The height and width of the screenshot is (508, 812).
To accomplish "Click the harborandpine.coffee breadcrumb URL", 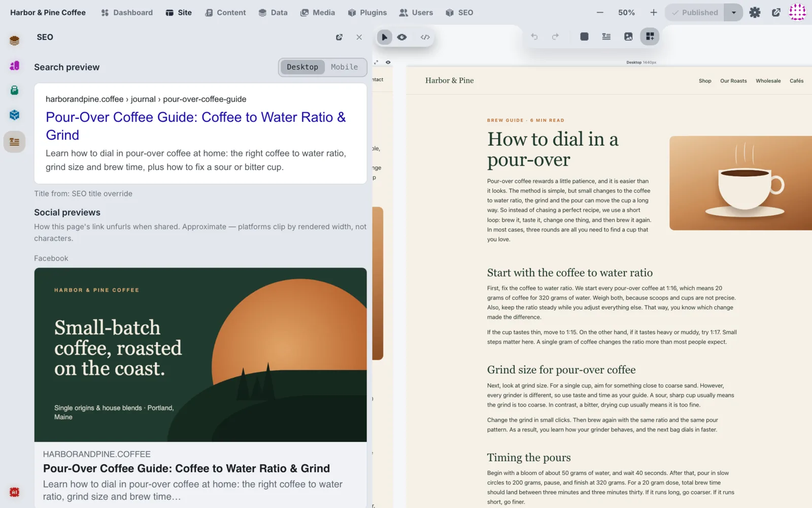I will click(146, 99).
